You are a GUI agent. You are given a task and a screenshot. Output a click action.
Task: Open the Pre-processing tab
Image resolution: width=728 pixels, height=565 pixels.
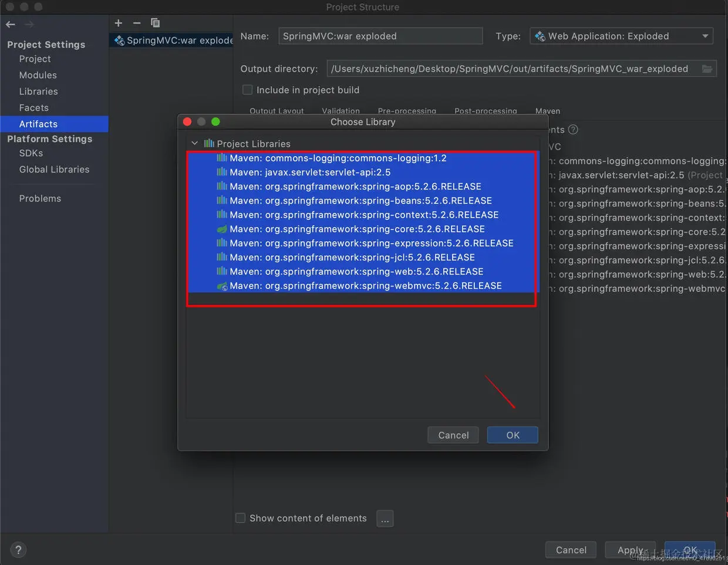pyautogui.click(x=407, y=111)
